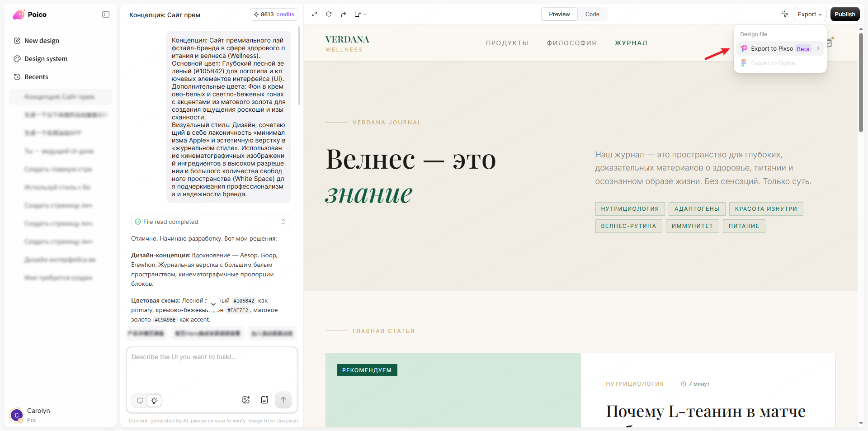
Task: Click the Recents clock icon
Action: coord(17,77)
